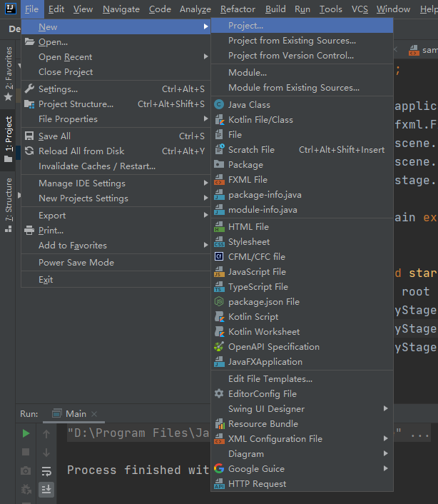The width and height of the screenshot is (438, 504).
Task: Close the Main run tab
Action: point(94,414)
